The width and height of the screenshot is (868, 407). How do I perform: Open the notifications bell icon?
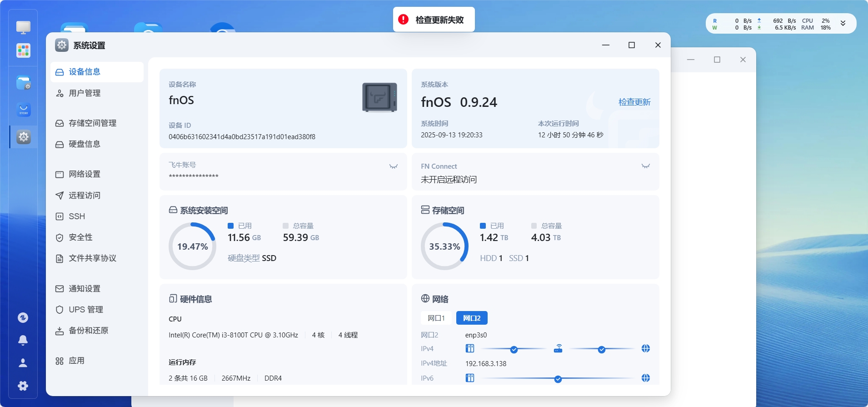pos(23,340)
